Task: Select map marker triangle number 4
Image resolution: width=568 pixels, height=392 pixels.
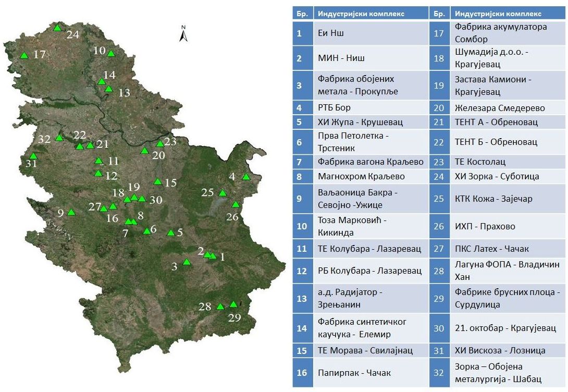Action: [246, 177]
